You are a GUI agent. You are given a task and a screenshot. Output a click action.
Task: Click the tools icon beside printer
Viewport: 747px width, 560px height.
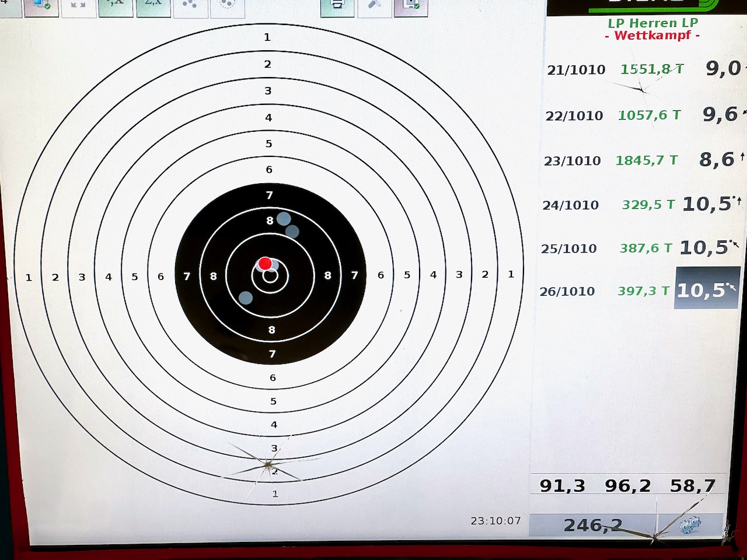pos(374,5)
